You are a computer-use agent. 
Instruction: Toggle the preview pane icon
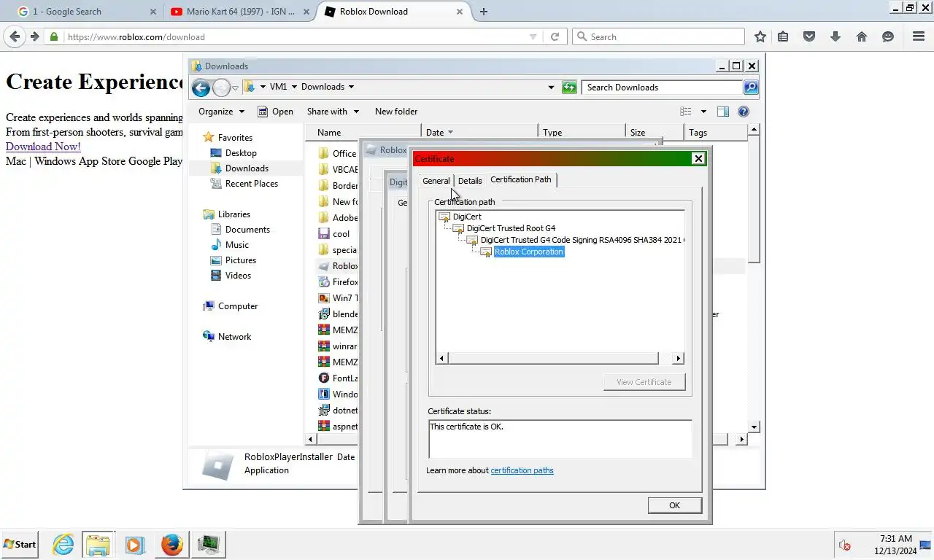[x=723, y=112]
